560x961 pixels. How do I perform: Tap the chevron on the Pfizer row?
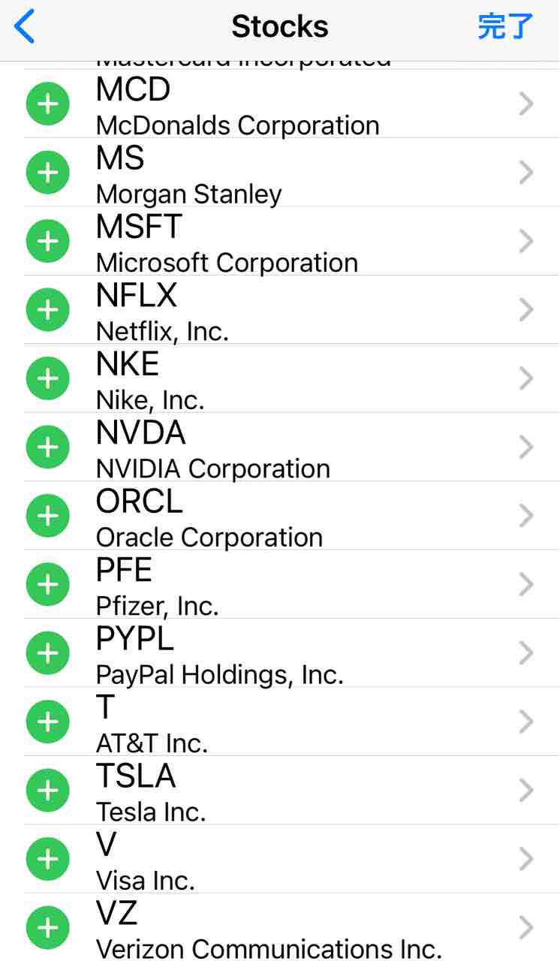(526, 585)
